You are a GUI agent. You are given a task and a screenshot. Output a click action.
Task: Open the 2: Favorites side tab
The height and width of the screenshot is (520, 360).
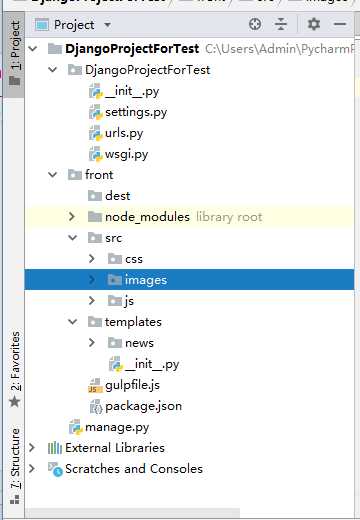pyautogui.click(x=15, y=369)
